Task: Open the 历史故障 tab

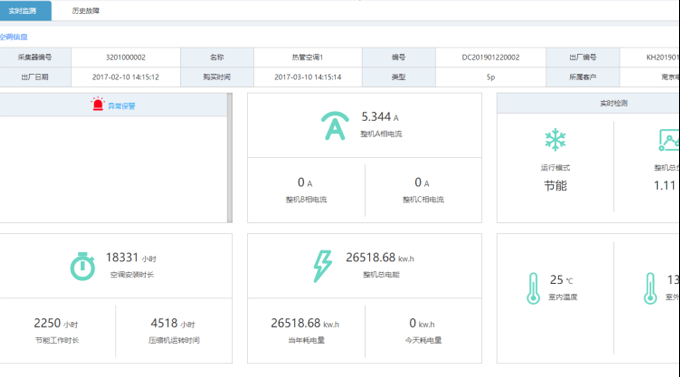Action: pyautogui.click(x=85, y=11)
